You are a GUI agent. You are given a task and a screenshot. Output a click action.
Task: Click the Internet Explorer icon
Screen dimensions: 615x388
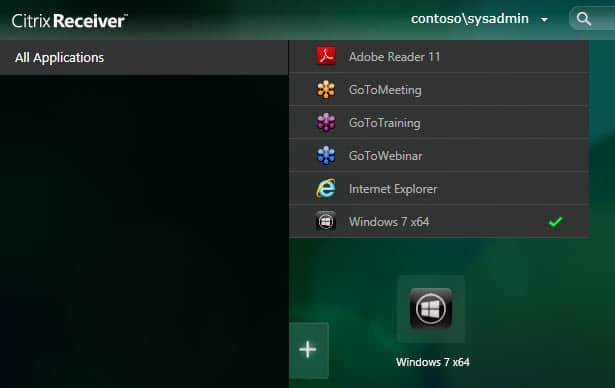point(326,188)
